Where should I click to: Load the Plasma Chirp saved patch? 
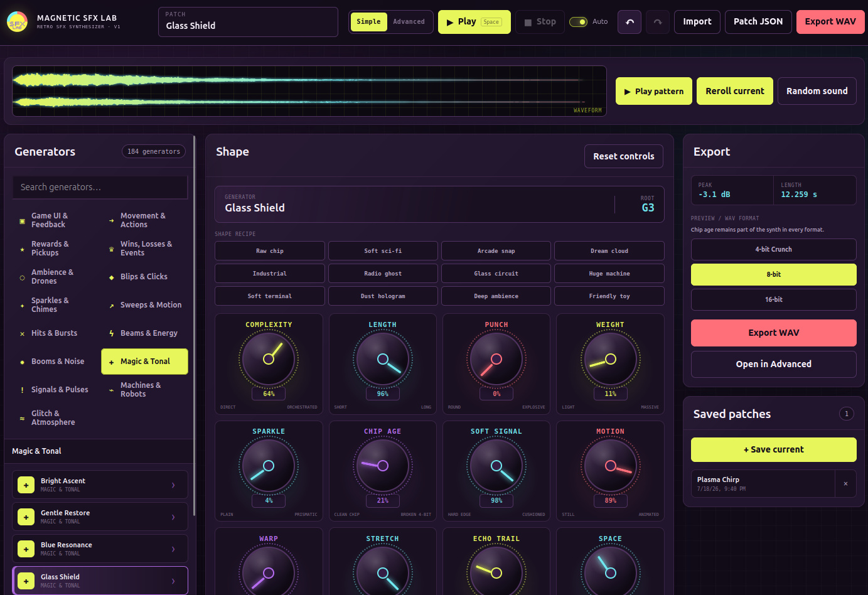click(x=763, y=484)
